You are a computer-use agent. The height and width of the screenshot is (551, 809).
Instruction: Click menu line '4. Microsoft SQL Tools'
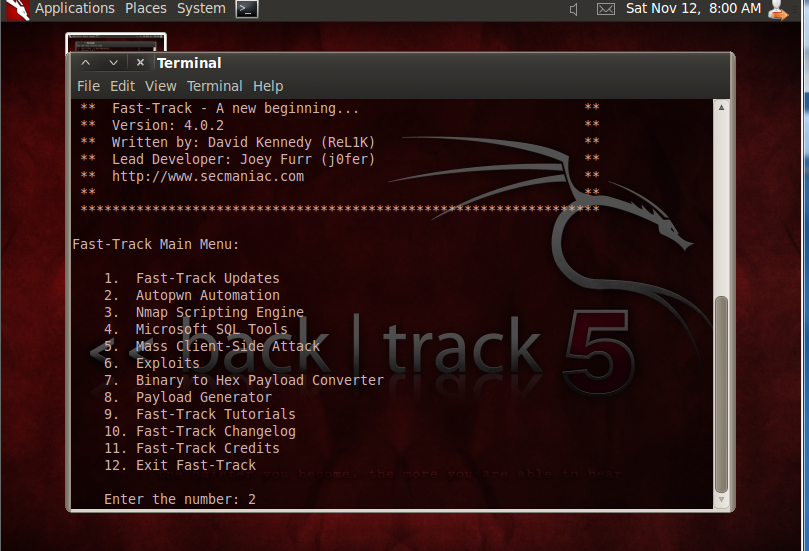196,330
